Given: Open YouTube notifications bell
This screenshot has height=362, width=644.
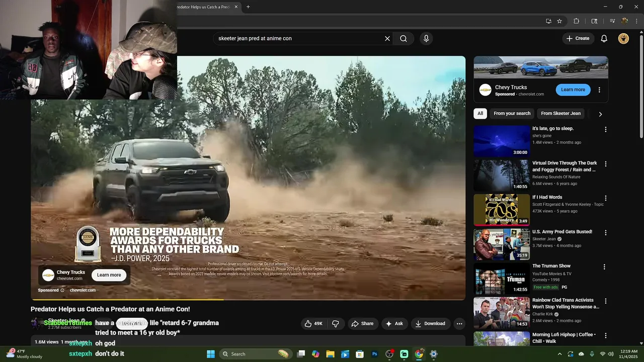Looking at the screenshot, I should click(x=604, y=39).
